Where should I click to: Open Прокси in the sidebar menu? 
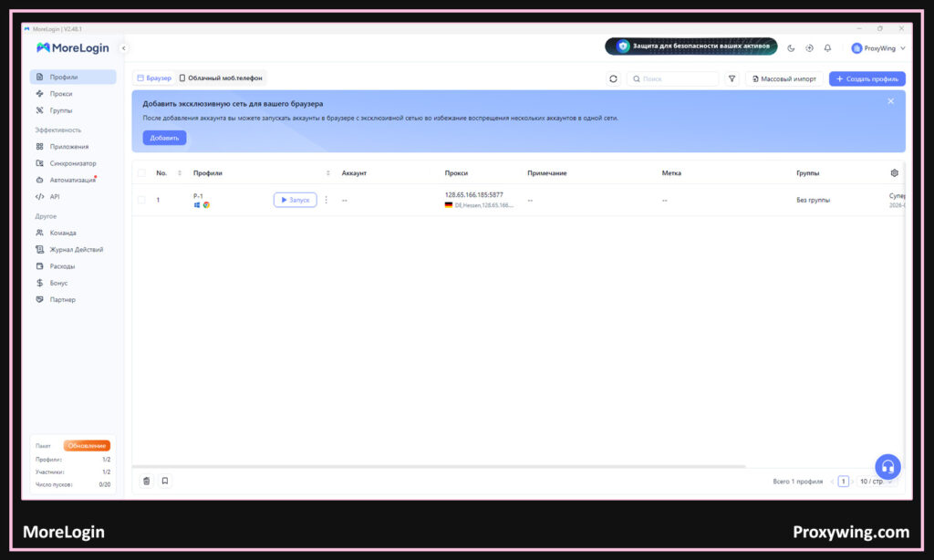coord(61,94)
